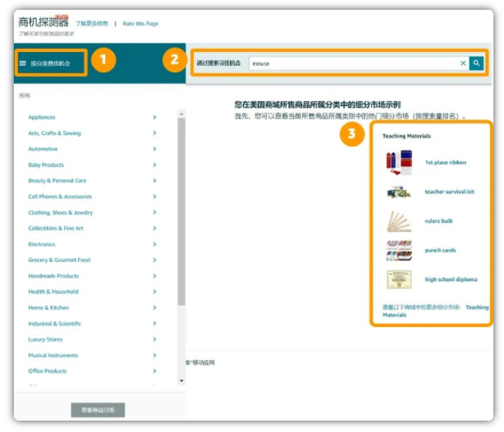Image resolution: width=504 pixels, height=432 pixels.
Task: Clear the search text with X icon
Action: click(463, 63)
